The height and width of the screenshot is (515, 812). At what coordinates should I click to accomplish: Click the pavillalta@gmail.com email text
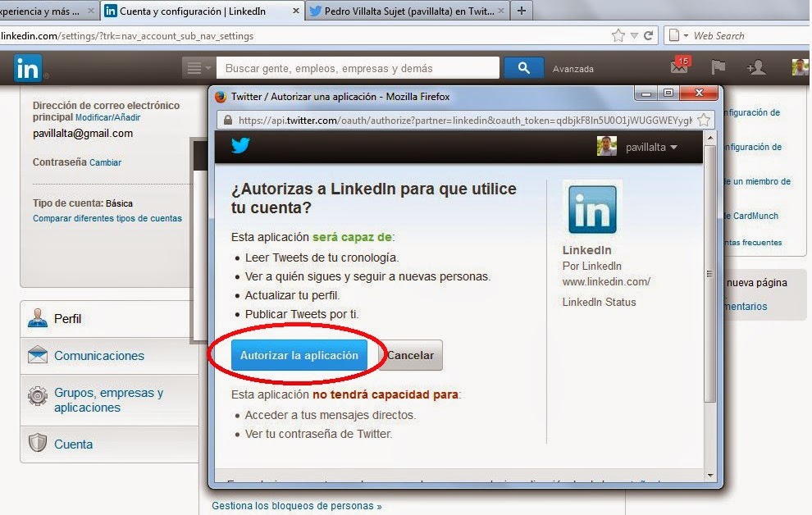pyautogui.click(x=83, y=134)
